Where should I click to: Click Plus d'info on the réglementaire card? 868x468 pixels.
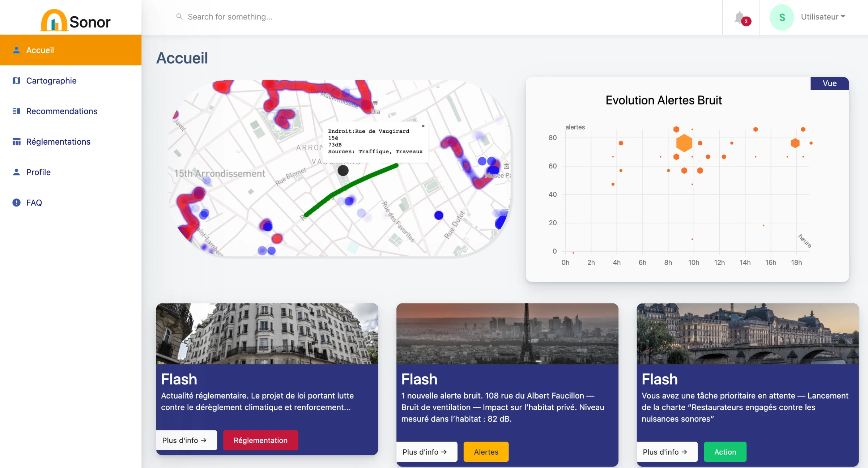tap(186, 440)
